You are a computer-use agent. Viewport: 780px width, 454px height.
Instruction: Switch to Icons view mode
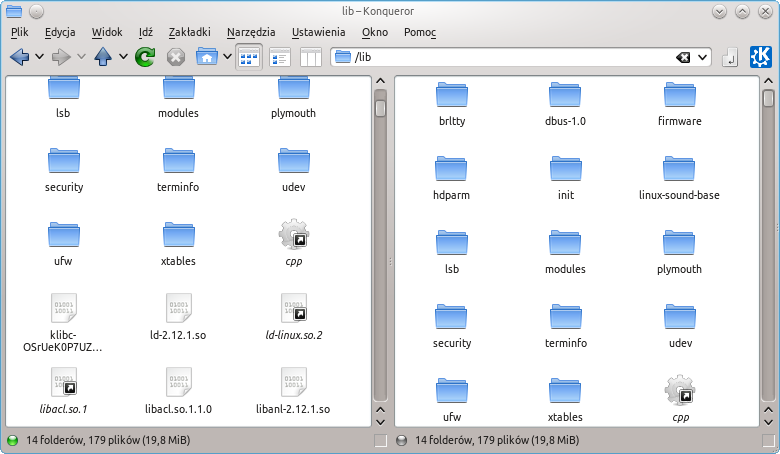click(x=249, y=57)
